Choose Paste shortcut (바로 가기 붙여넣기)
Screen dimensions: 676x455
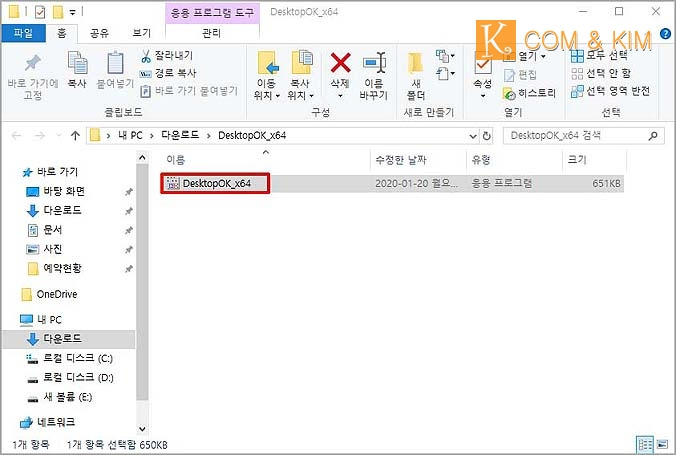[x=189, y=91]
